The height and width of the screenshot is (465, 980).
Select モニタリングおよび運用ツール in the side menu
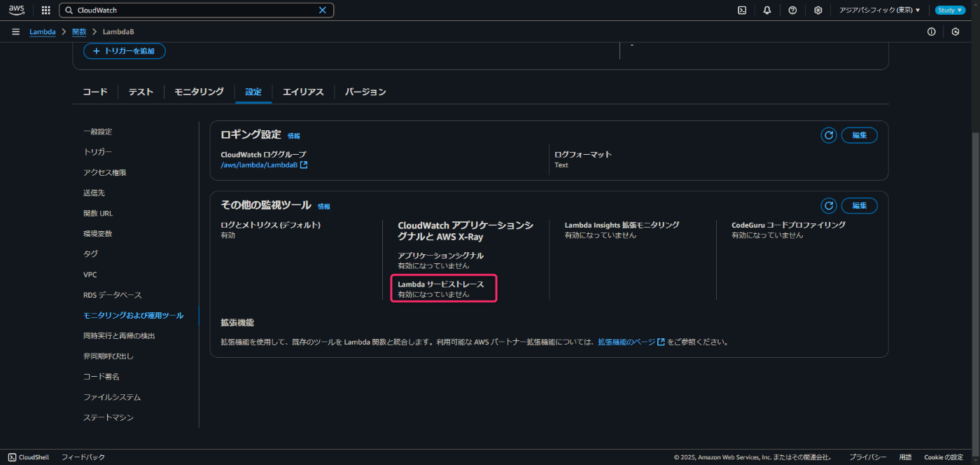point(133,315)
